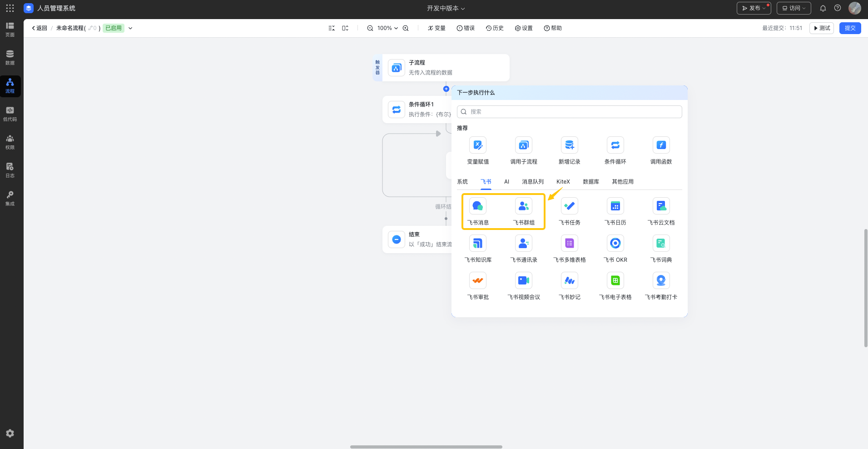Switch to the 消息队列 tab
Image resolution: width=868 pixels, height=449 pixels.
point(533,182)
